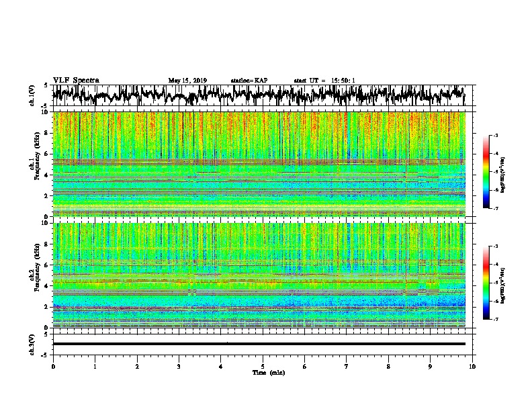532x411 pixels.
Task: Click the "0" tick on the time axis
Action: coord(53,367)
